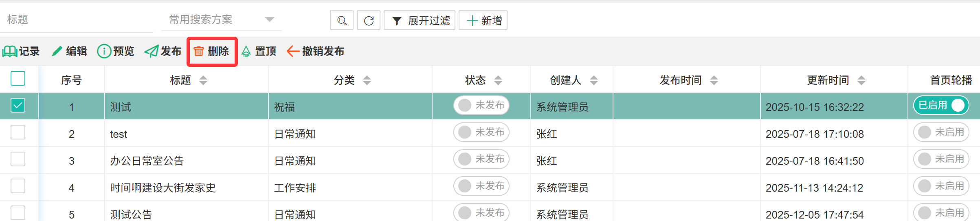Click the search magnifier icon button
980x221 pixels.
coord(341,20)
